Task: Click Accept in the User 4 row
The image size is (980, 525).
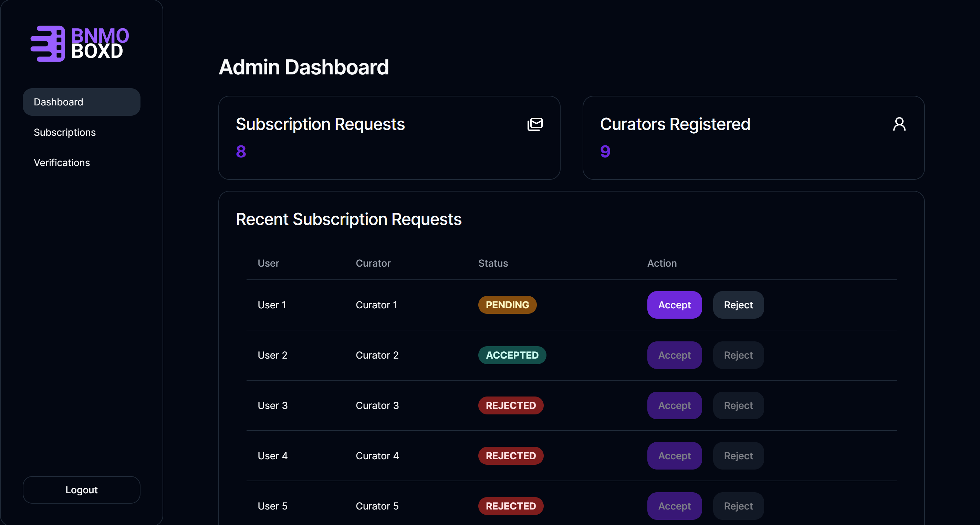Action: pos(674,456)
